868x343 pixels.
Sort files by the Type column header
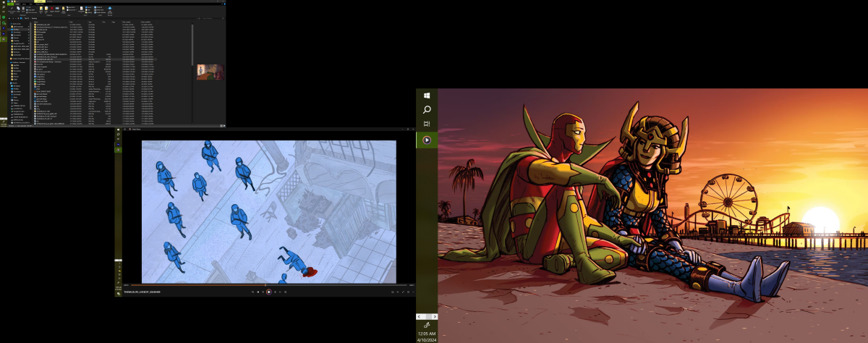(90, 22)
